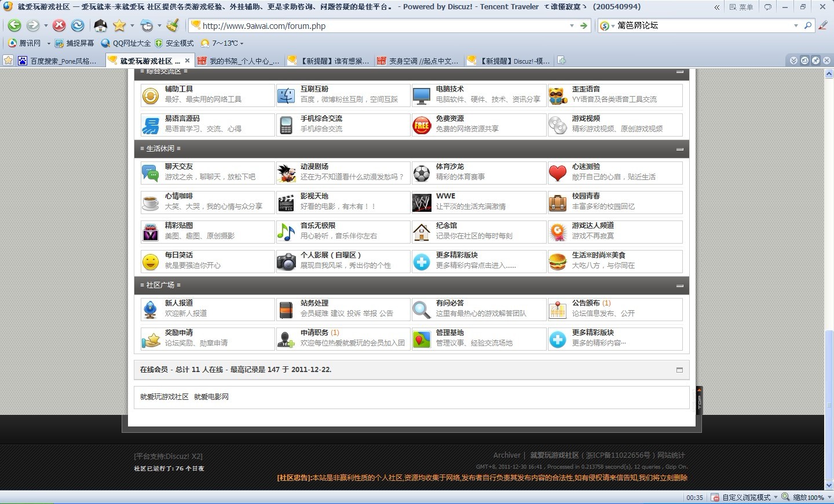Open the 辅助工具 forum icon
Viewport: 834px width, 504px height.
pyautogui.click(x=151, y=95)
